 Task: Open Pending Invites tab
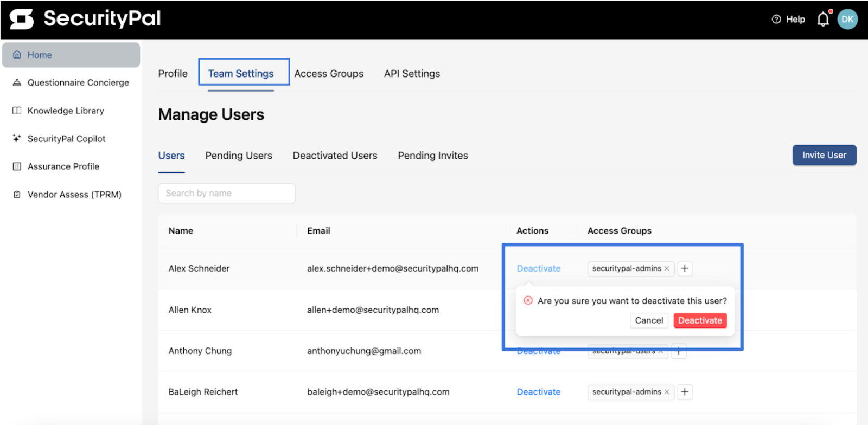(x=433, y=156)
